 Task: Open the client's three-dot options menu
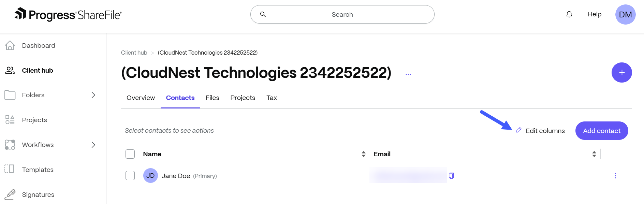(x=408, y=74)
